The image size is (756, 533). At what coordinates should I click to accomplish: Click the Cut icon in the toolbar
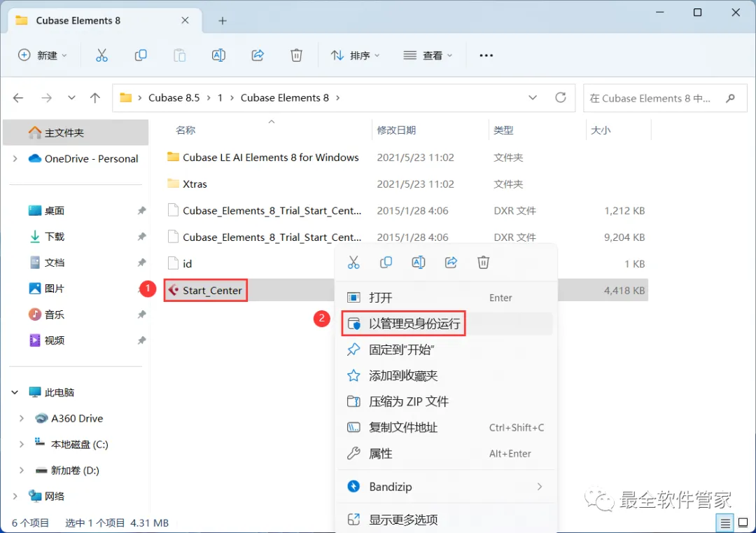tap(101, 55)
